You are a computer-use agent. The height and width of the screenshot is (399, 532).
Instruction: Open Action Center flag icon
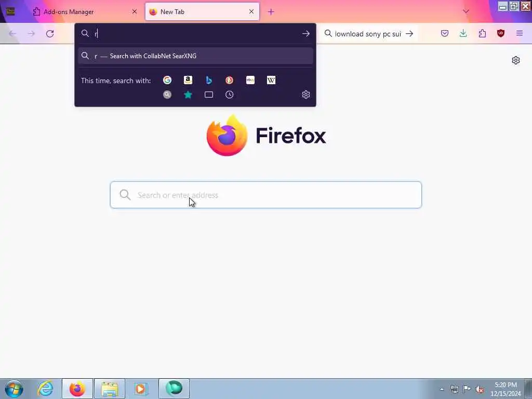(x=467, y=389)
